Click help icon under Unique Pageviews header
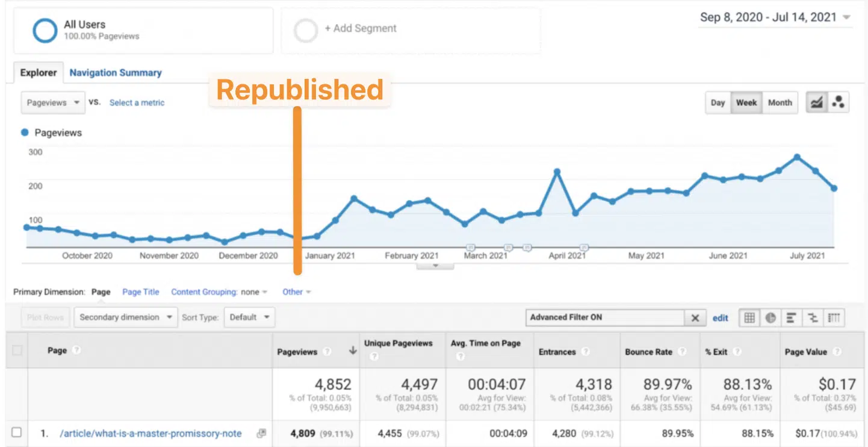The height and width of the screenshot is (447, 868). point(373,357)
